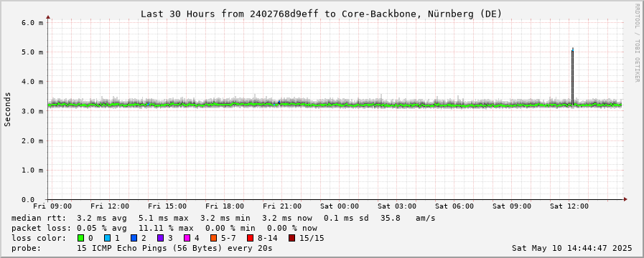The width and height of the screenshot is (644, 258).
Task: Click the orange loss swatch for 5-7
Action: [213, 238]
